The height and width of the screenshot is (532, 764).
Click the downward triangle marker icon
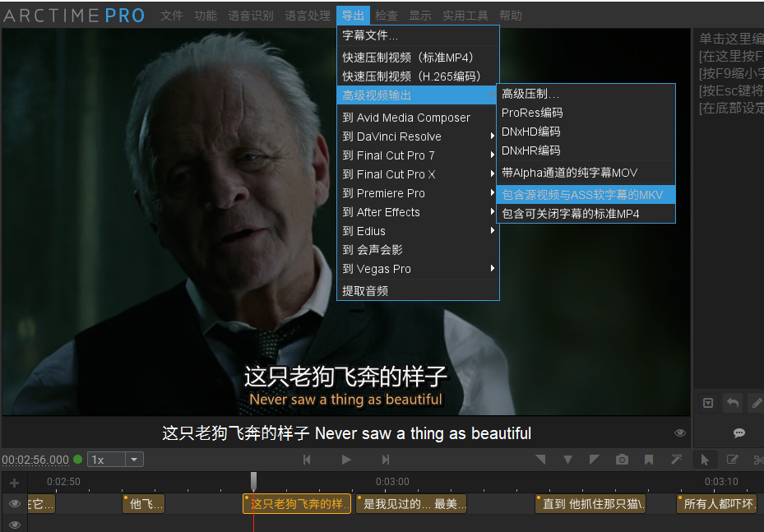pos(567,460)
